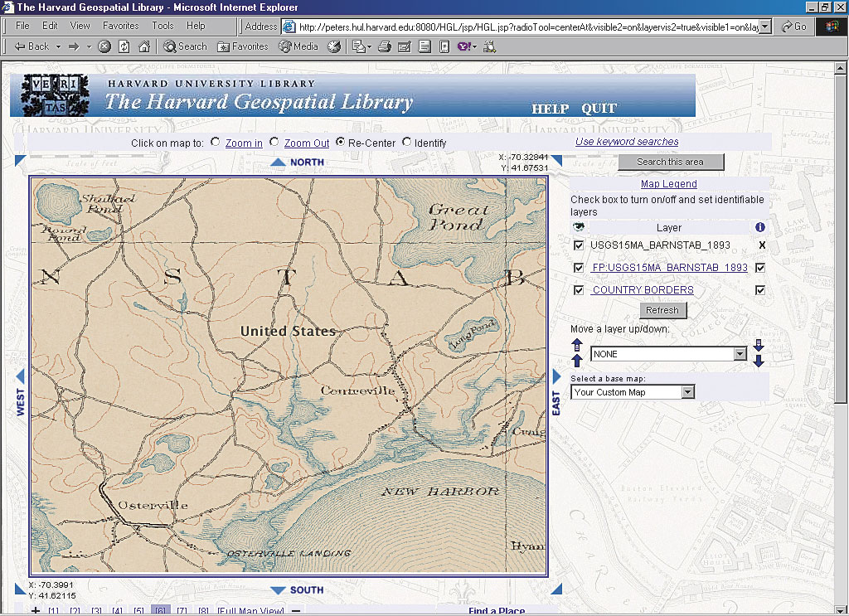The image size is (849, 616).
Task: Open the Your Custom Map base map dropdown
Action: [687, 392]
